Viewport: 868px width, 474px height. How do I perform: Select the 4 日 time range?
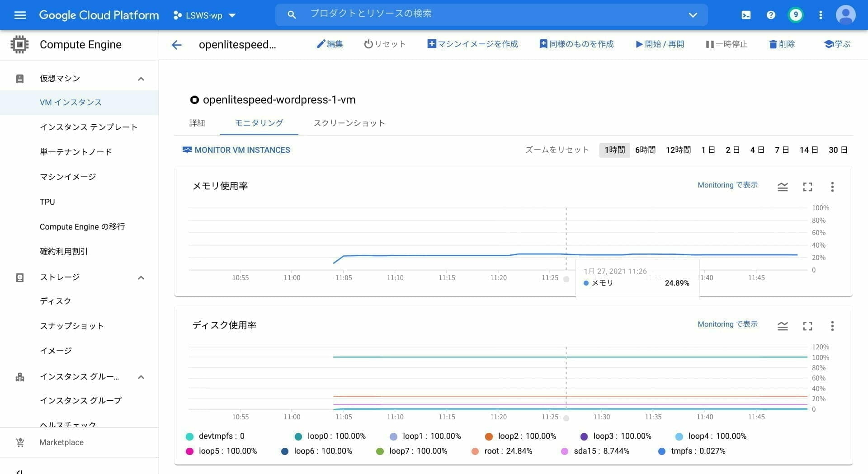click(x=757, y=150)
